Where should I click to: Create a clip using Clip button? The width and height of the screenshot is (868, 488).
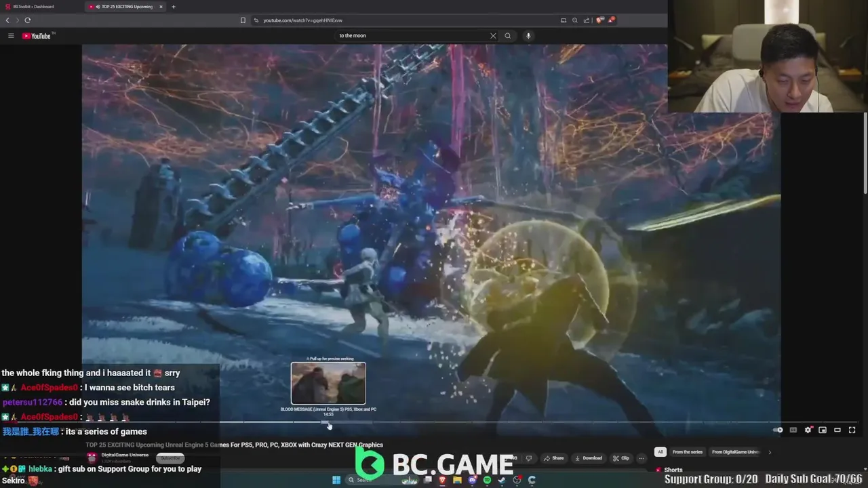(620, 458)
